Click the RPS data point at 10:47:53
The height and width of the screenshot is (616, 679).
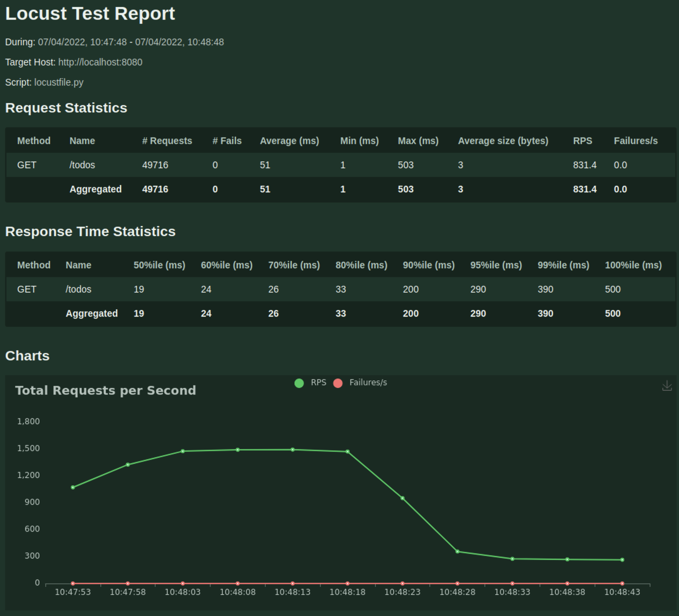[73, 487]
